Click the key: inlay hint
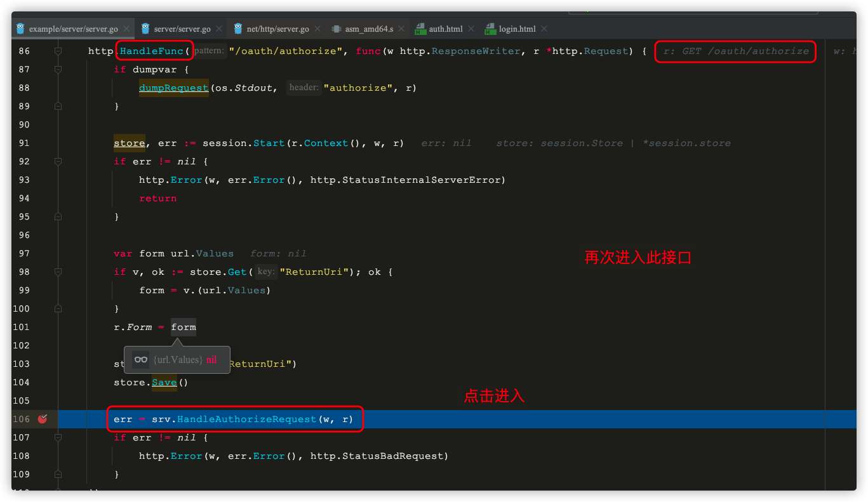 tap(266, 272)
